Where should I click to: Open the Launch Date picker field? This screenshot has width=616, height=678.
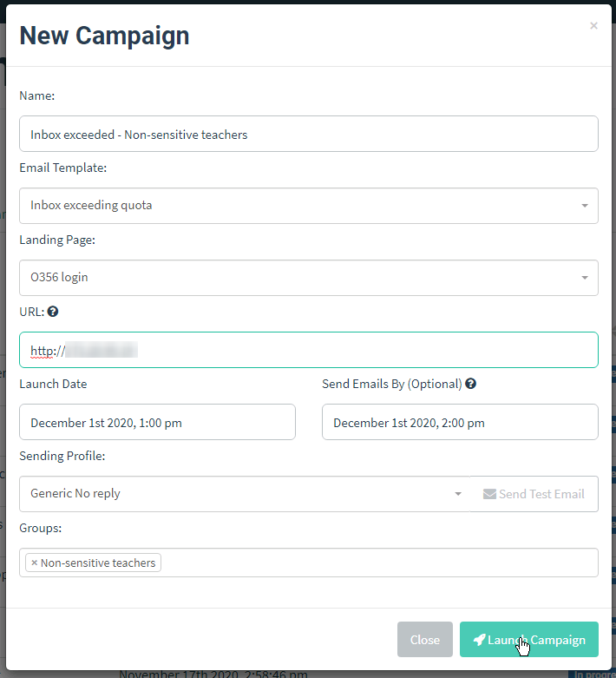point(157,422)
